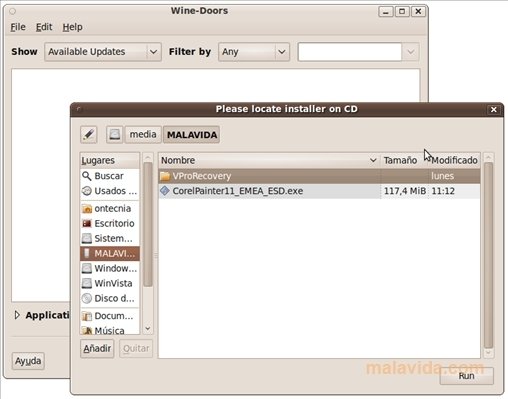This screenshot has height=399, width=508.
Task: Open Buscar search place
Action: click(110, 176)
